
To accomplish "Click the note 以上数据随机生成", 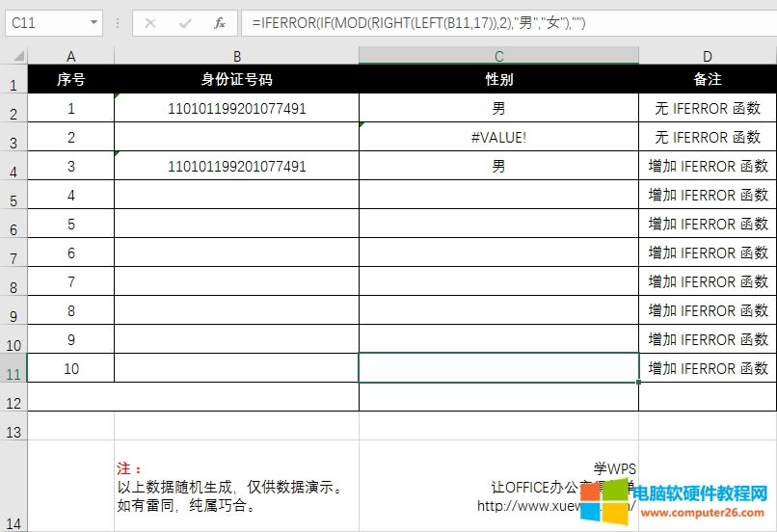I will [230, 487].
